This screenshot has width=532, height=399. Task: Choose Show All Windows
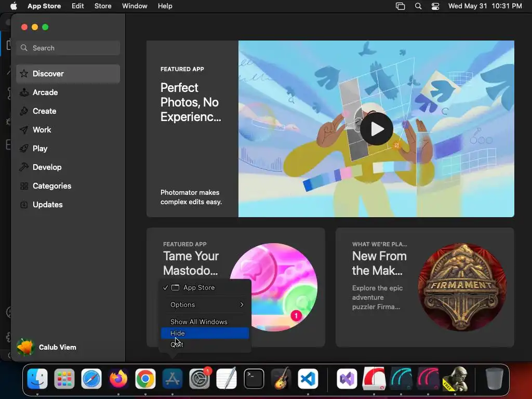click(x=205, y=322)
